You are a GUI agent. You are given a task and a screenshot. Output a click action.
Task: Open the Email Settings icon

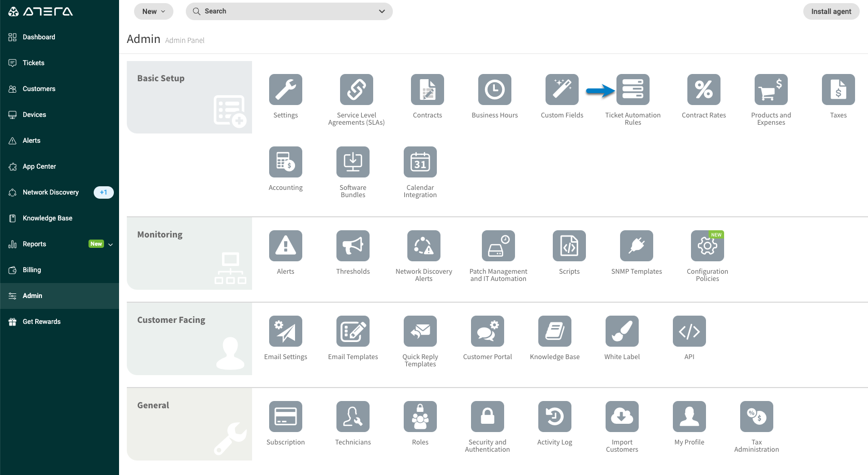pyautogui.click(x=286, y=331)
